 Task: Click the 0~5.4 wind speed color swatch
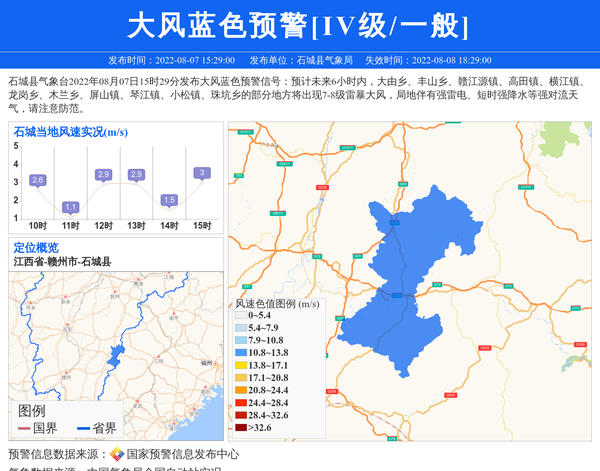pos(240,315)
